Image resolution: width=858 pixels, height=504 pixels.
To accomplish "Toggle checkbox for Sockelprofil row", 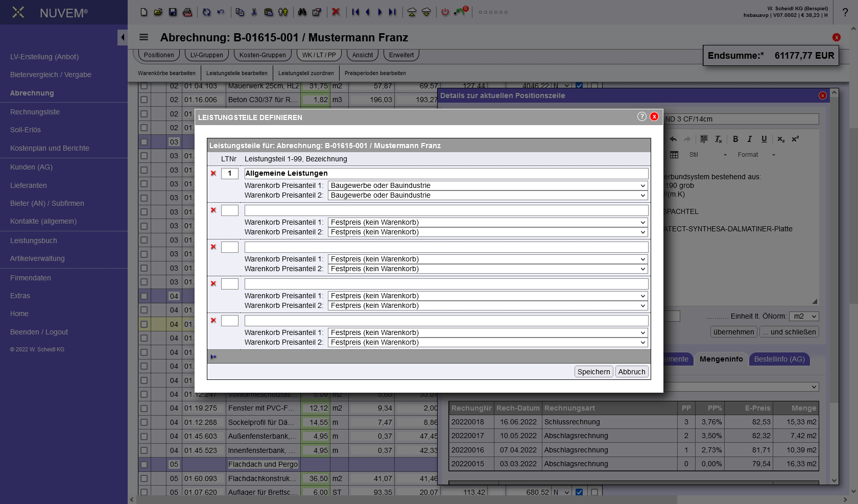I will tap(144, 423).
